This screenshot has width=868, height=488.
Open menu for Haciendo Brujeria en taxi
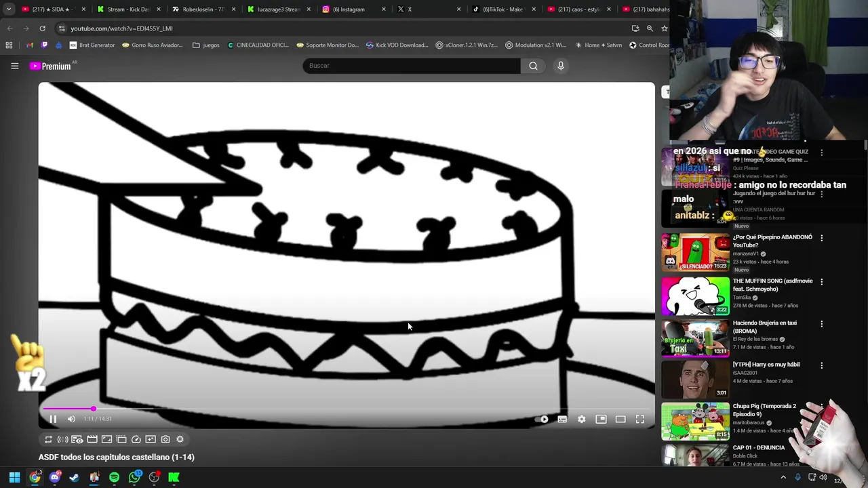click(x=821, y=324)
